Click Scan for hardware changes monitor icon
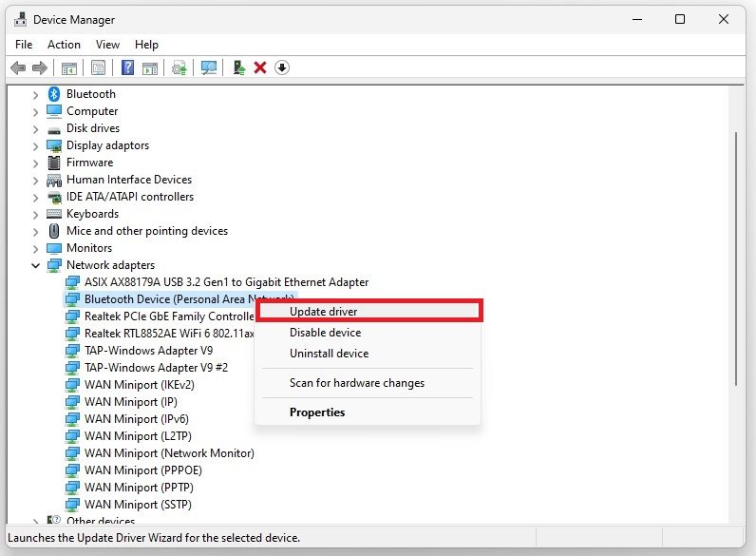The height and width of the screenshot is (556, 756). tap(209, 67)
